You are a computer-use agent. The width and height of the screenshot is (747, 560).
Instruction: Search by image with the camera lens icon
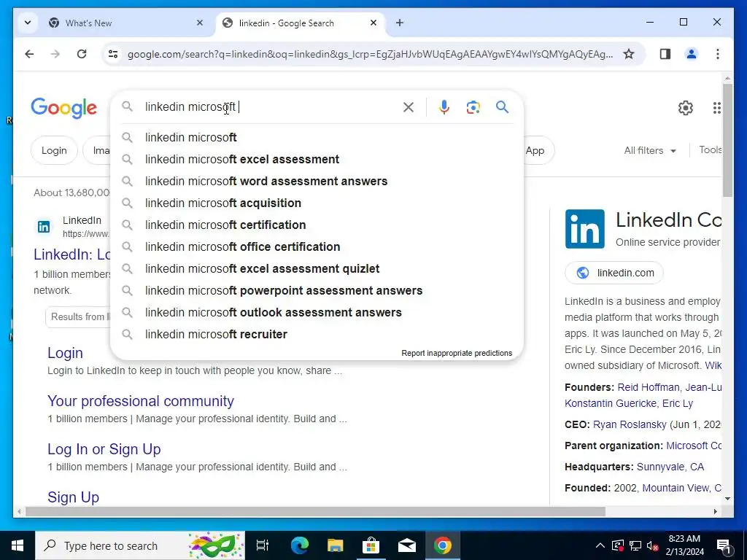click(x=473, y=107)
